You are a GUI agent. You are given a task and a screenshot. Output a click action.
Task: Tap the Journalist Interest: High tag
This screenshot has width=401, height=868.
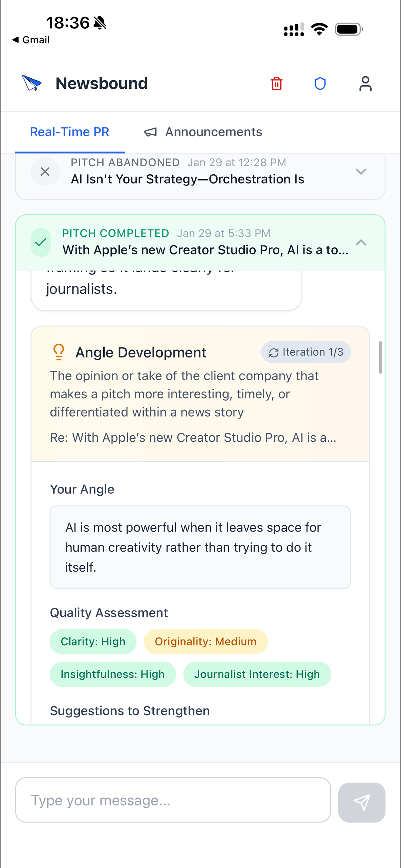coord(257,674)
